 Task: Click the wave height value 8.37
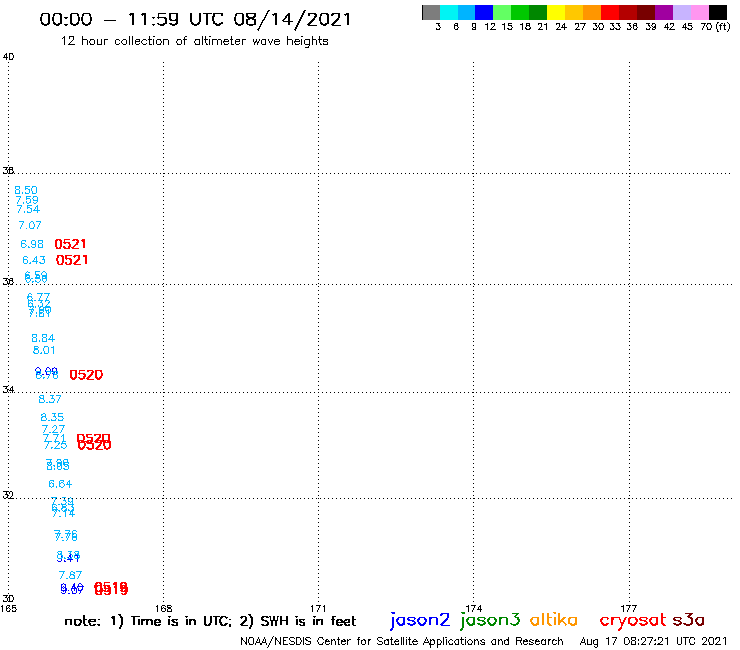[50, 399]
